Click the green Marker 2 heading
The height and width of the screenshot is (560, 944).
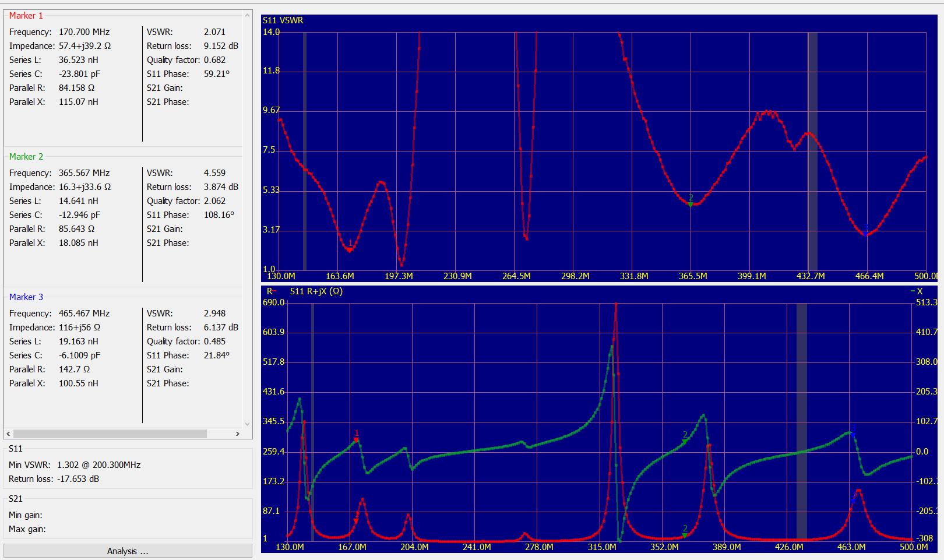point(26,157)
